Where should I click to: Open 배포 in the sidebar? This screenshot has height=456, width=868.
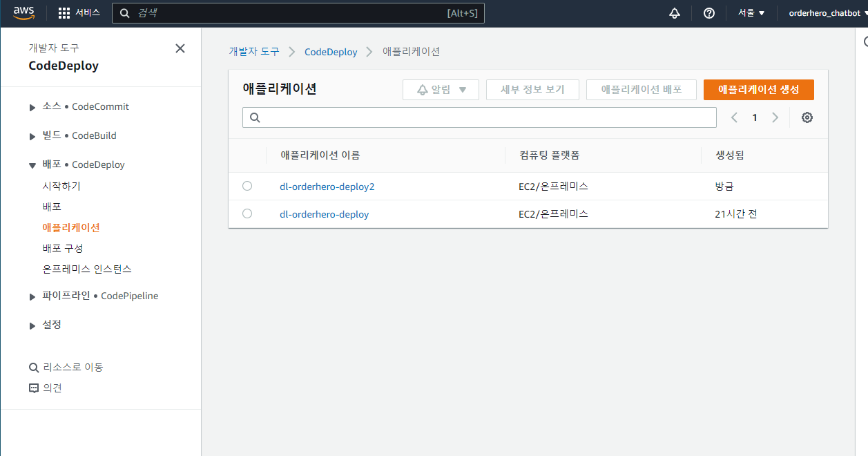point(52,207)
